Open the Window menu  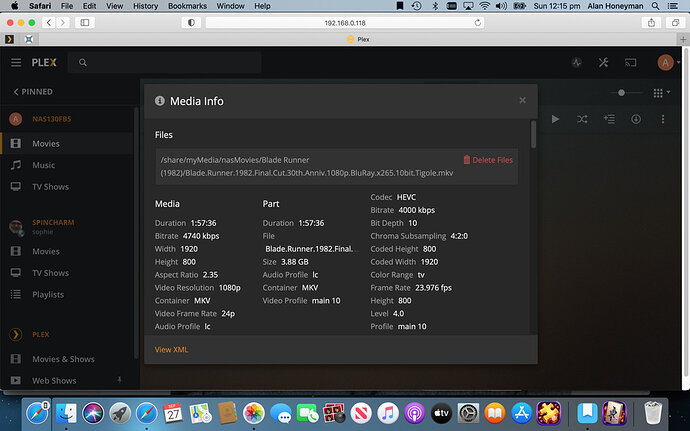click(x=230, y=6)
